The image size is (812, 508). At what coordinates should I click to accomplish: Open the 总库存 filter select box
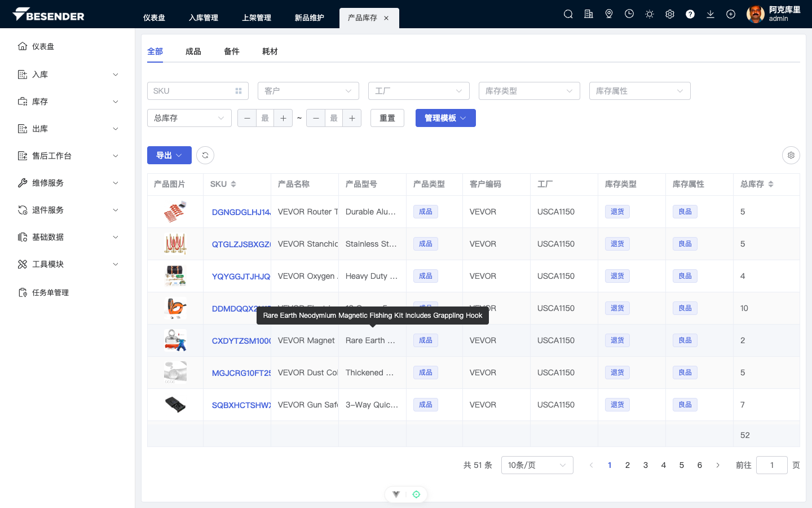pyautogui.click(x=189, y=118)
